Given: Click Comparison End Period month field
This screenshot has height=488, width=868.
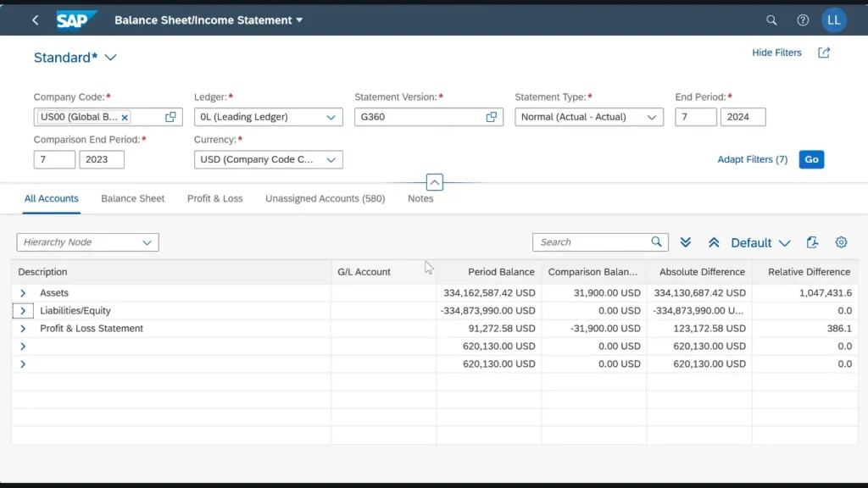Looking at the screenshot, I should pyautogui.click(x=54, y=159).
